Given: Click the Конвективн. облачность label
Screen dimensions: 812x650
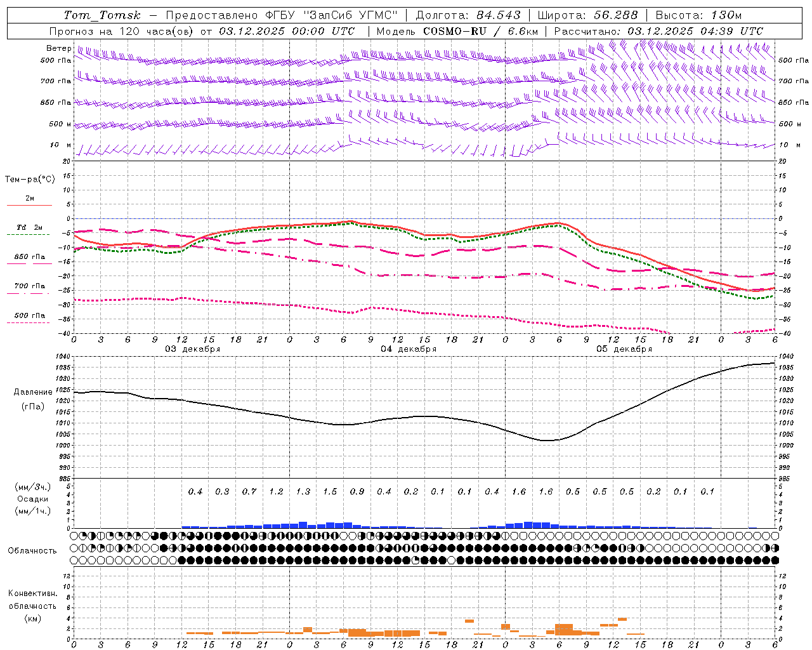Looking at the screenshot, I should click(x=32, y=600).
